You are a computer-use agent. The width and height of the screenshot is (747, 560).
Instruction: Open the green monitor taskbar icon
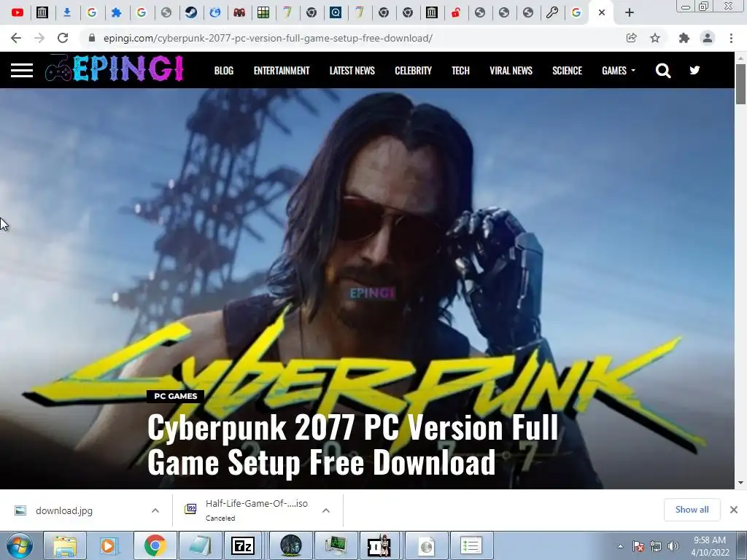pyautogui.click(x=336, y=545)
